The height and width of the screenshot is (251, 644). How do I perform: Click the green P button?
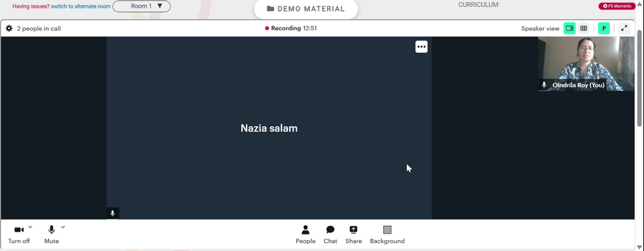tap(604, 28)
